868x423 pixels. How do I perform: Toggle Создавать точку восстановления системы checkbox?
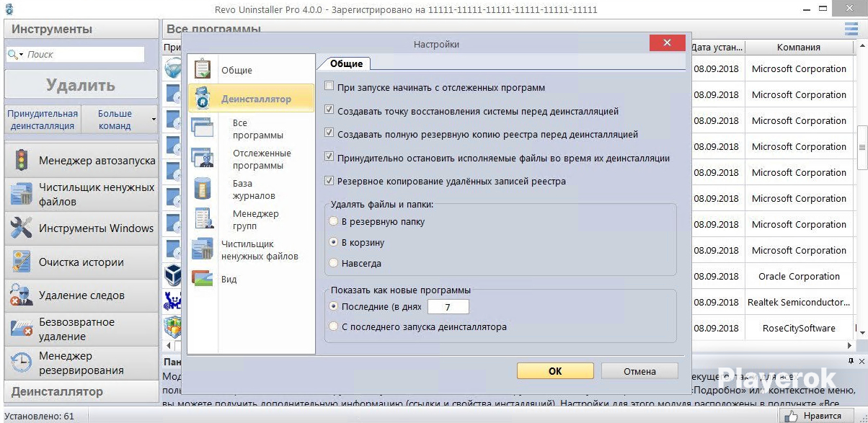click(x=329, y=111)
